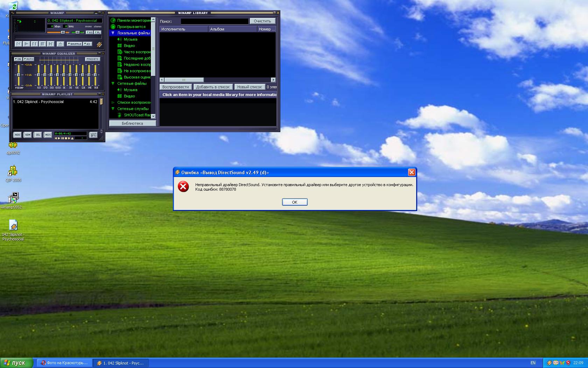Open the playlist REM menu

27,135
